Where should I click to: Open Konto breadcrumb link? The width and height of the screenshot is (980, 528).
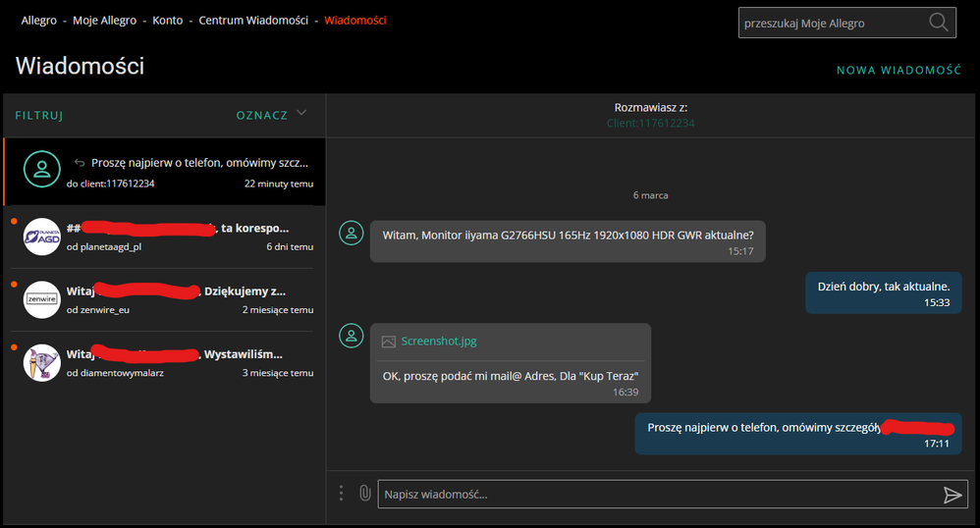pos(168,20)
